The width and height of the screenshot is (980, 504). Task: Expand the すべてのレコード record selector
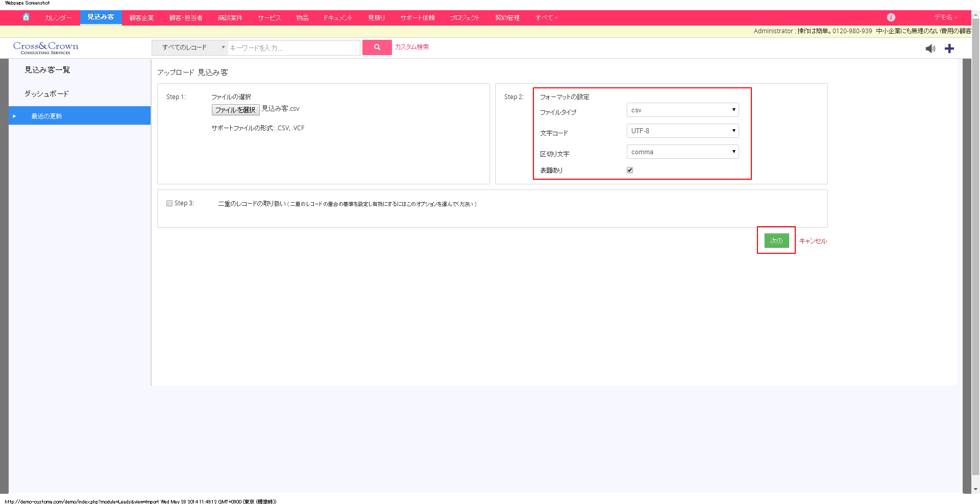[x=189, y=47]
